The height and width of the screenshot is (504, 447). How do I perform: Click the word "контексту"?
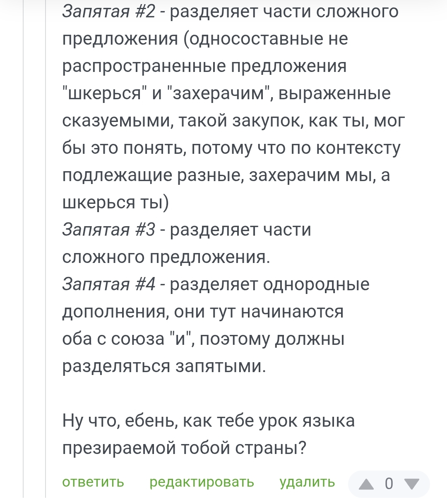[x=358, y=148]
